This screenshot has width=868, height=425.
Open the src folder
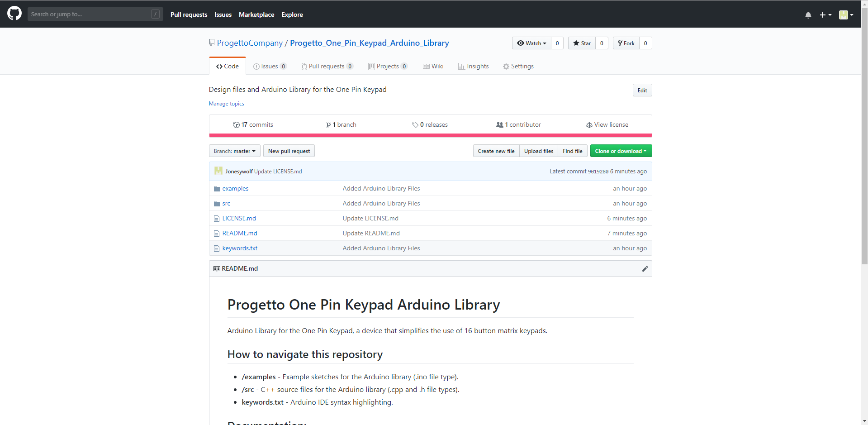point(226,203)
